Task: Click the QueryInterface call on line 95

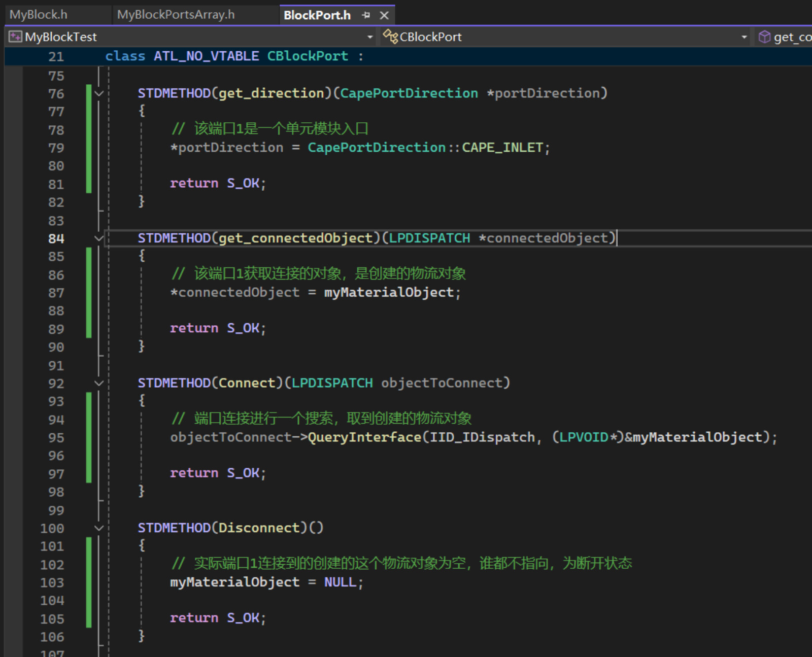Action: tap(365, 437)
